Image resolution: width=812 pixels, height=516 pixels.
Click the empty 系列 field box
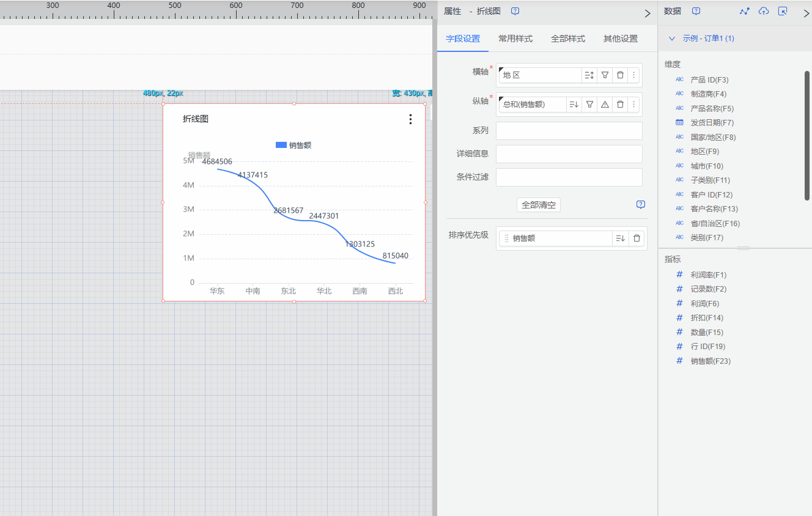[569, 131]
